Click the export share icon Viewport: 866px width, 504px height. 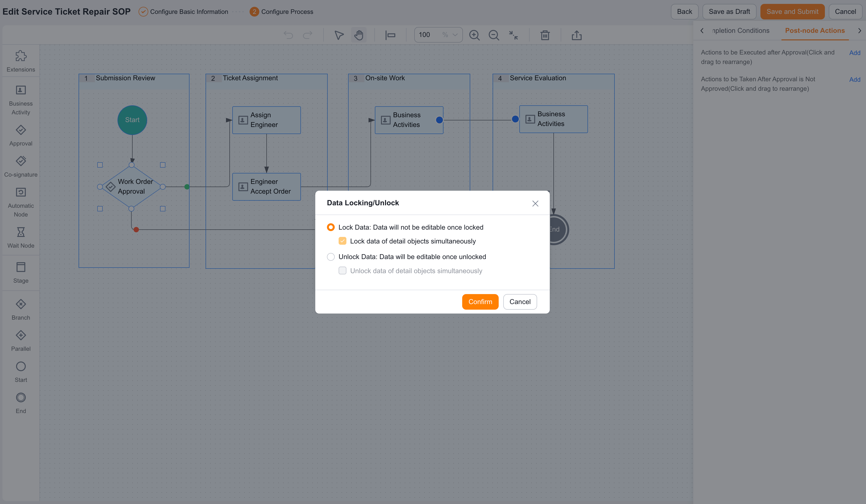tap(577, 35)
